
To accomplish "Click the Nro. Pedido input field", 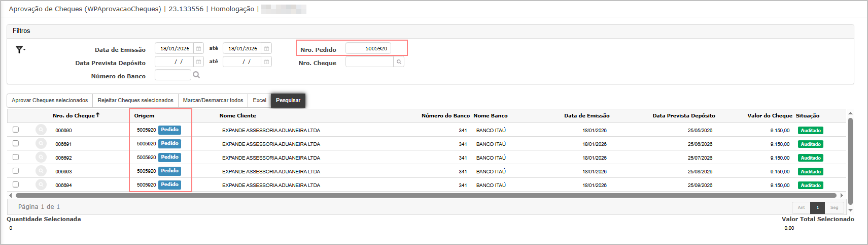I will click(x=368, y=49).
